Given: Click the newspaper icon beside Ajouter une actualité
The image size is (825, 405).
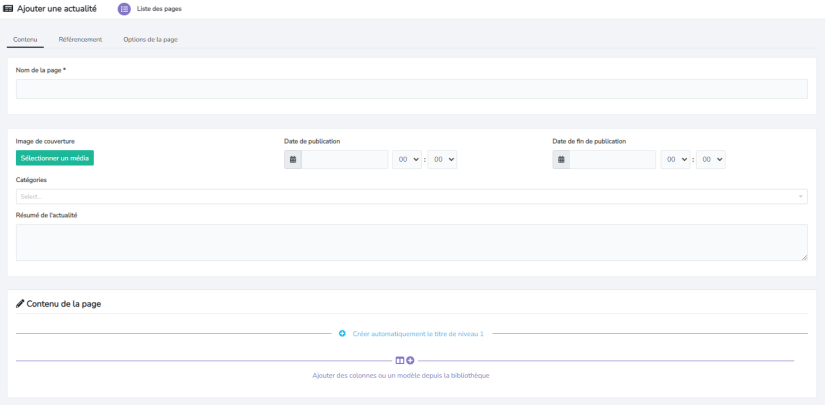Looking at the screenshot, I should tap(9, 8).
